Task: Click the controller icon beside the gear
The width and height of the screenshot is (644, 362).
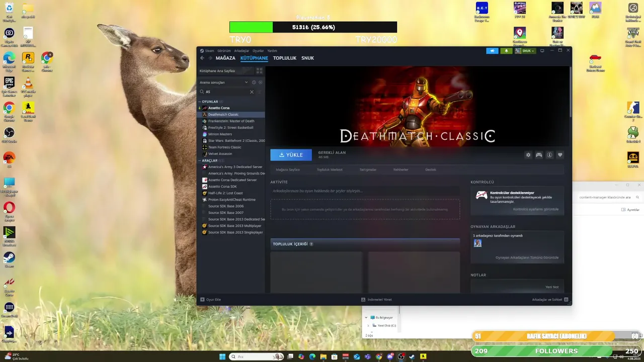Action: click(x=539, y=155)
